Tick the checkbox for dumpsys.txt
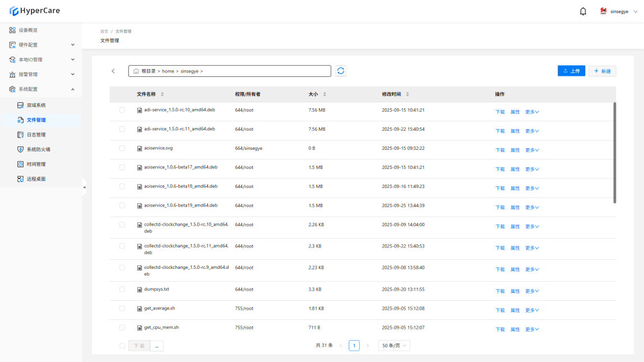Viewport: 644px width, 362px height. point(122,290)
